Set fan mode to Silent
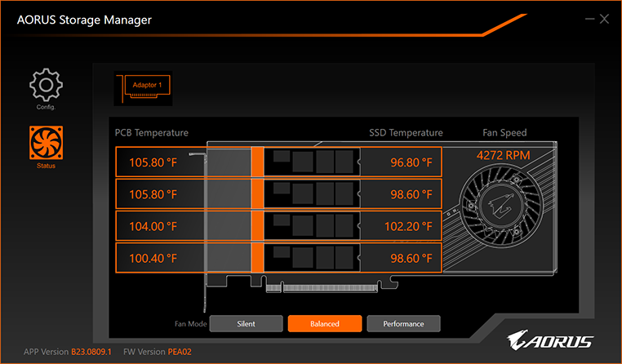 click(x=246, y=324)
